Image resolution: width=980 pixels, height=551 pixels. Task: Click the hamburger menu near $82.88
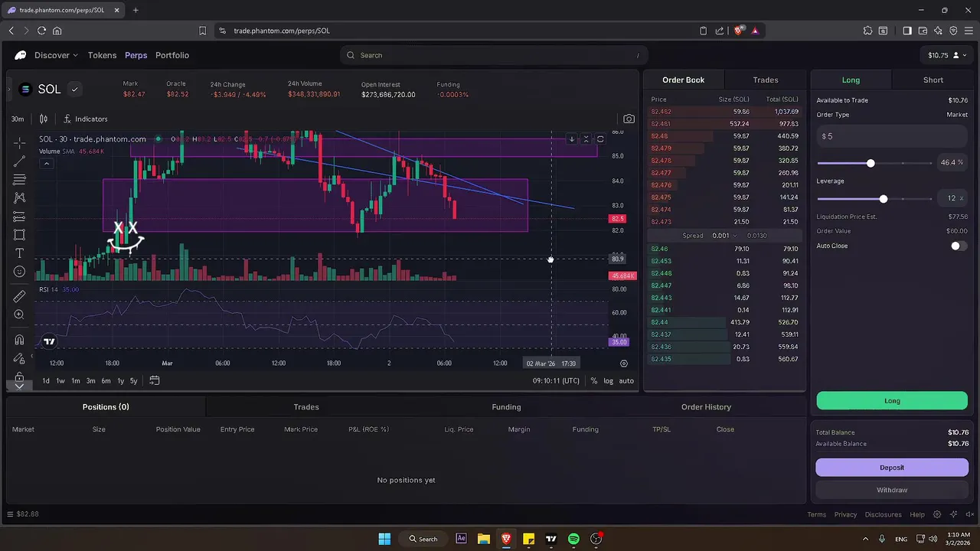coord(10,514)
